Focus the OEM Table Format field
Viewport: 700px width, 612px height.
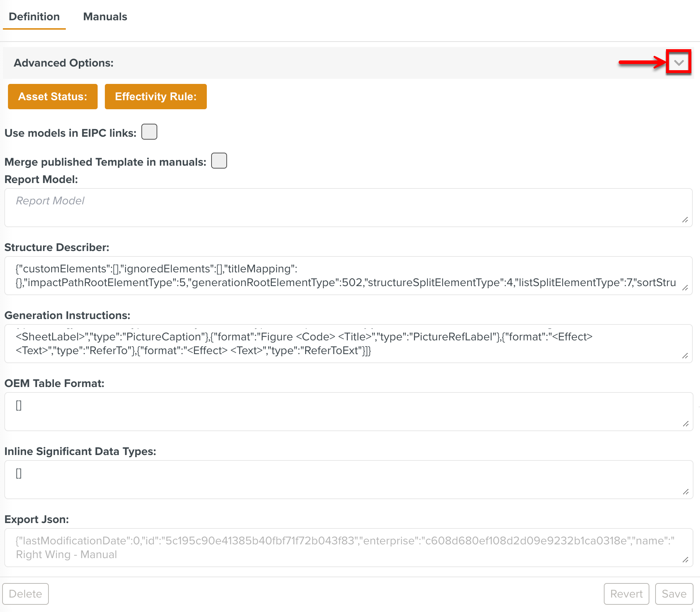(349, 412)
